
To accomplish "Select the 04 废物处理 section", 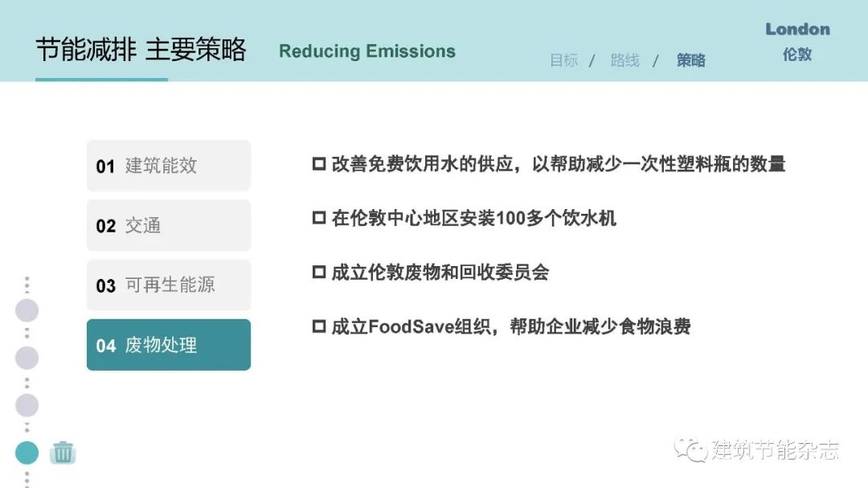I will click(x=169, y=345).
